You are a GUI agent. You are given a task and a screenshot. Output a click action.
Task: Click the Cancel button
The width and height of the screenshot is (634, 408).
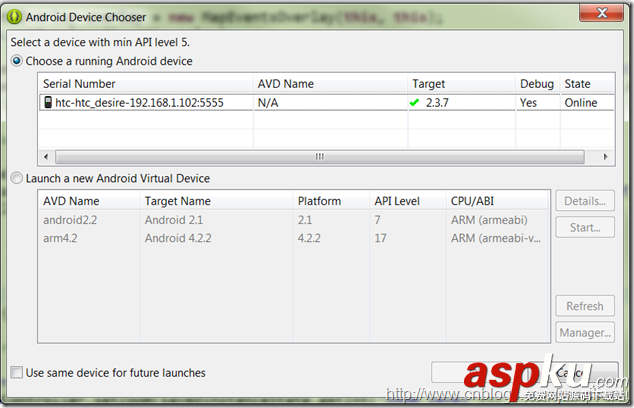[571, 372]
